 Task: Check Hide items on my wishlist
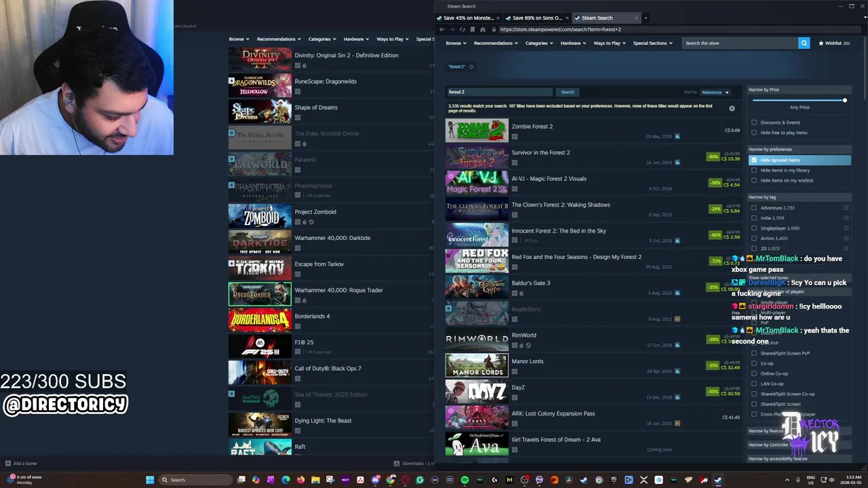pyautogui.click(x=754, y=180)
